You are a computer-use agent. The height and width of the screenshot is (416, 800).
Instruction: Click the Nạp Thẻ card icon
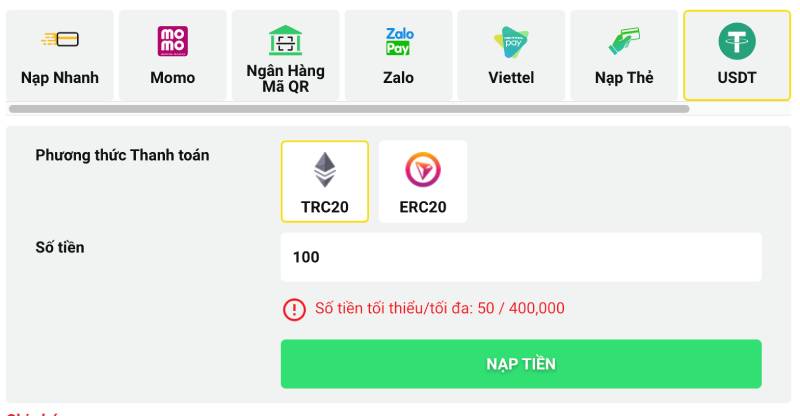click(624, 41)
